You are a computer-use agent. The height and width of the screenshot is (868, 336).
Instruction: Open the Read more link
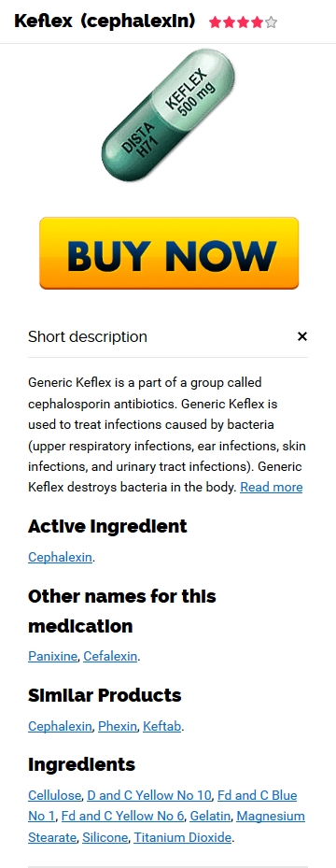(272, 487)
